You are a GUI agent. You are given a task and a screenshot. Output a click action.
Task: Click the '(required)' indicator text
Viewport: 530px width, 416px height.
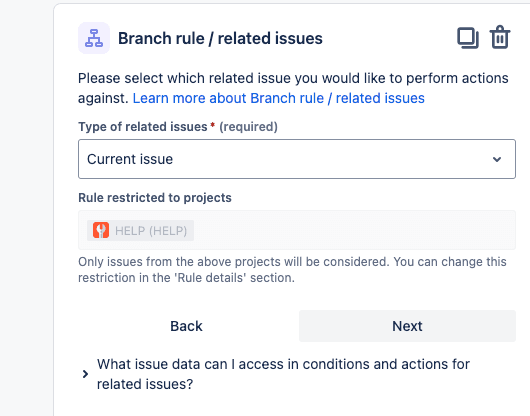pyautogui.click(x=248, y=127)
